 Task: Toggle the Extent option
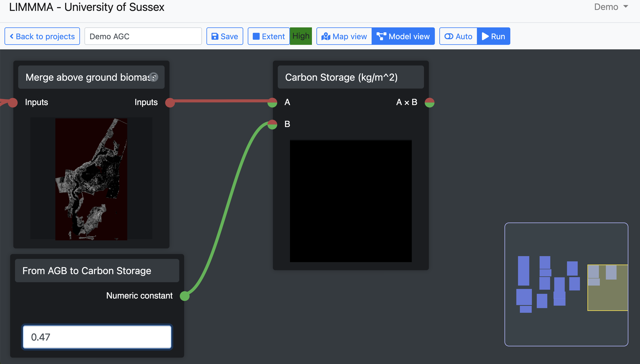(269, 36)
